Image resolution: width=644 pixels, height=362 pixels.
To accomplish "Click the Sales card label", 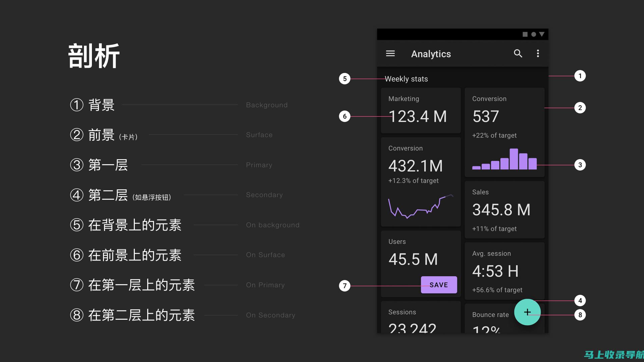I will [x=480, y=192].
